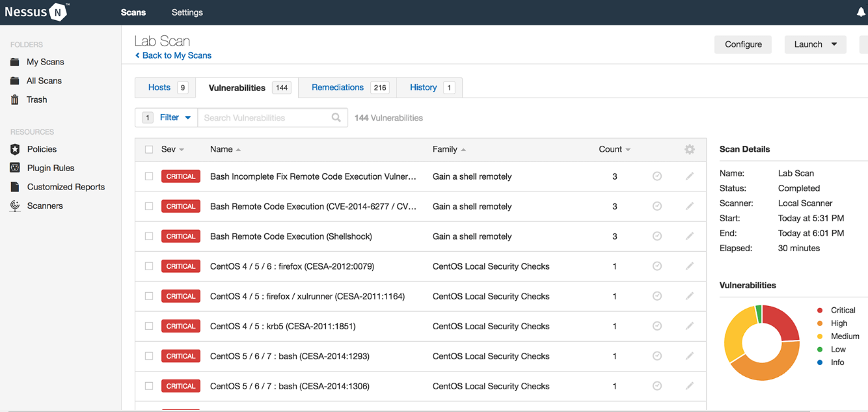This screenshot has height=412, width=868.
Task: Open the Launch dropdown button
Action: click(x=815, y=44)
